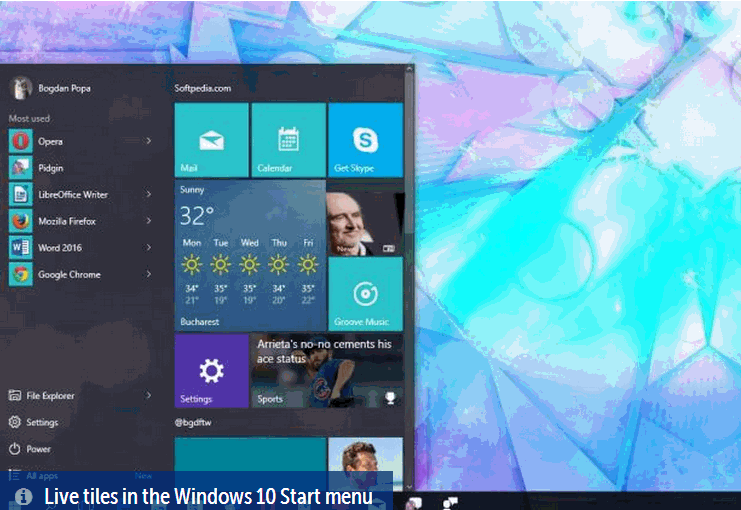This screenshot has width=741, height=510.
Task: Open the Opera app icon
Action: [21, 141]
